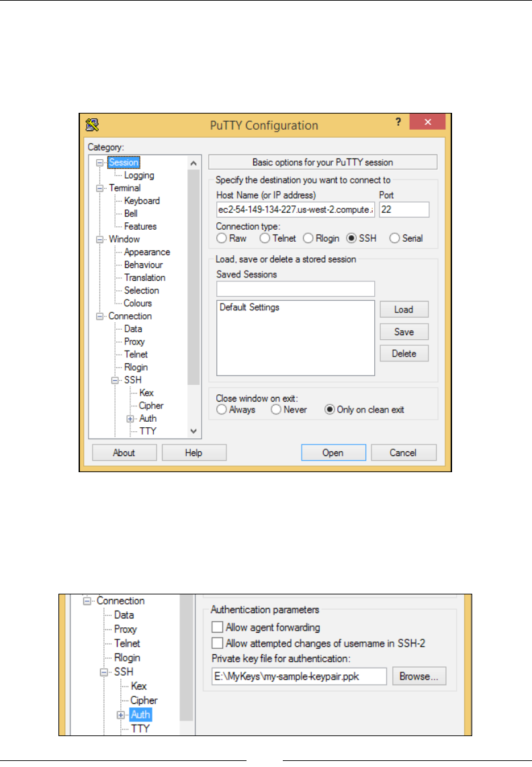Screen dimensions: 532x767
Task: Select the Telnet connection type radio
Action: click(265, 238)
